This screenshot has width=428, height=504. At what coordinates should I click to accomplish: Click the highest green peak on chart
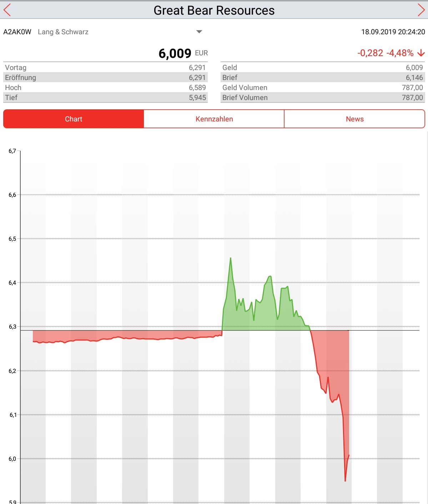231,258
